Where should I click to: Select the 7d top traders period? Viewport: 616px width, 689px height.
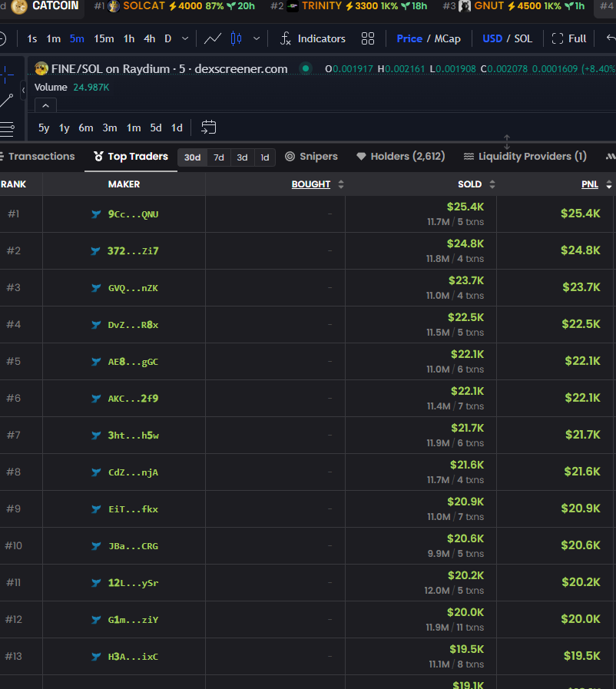click(x=219, y=157)
